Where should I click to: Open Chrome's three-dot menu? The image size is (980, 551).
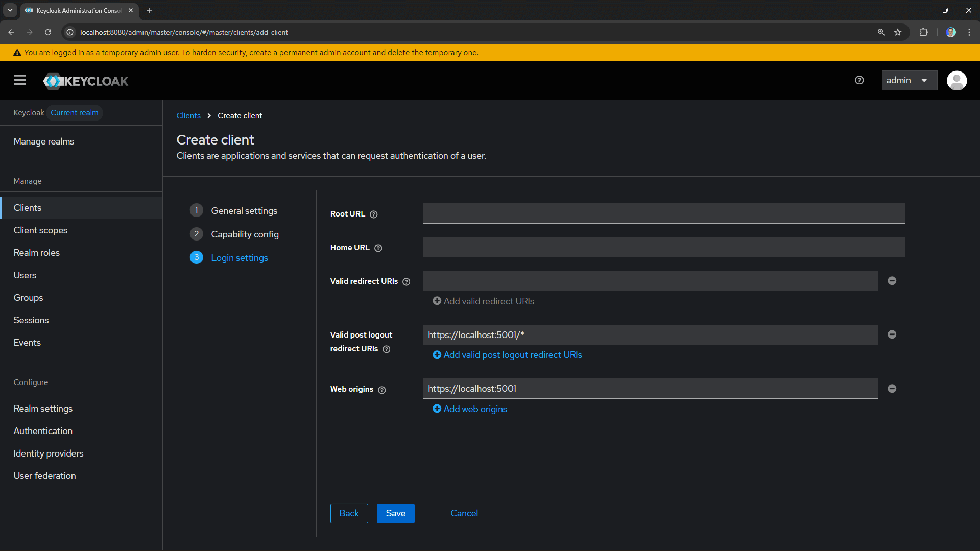click(x=970, y=32)
